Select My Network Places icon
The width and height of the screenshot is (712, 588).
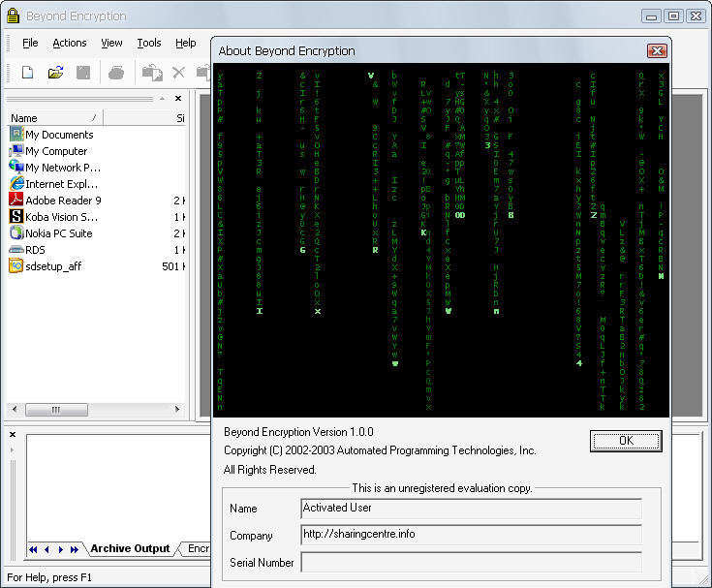(x=16, y=167)
